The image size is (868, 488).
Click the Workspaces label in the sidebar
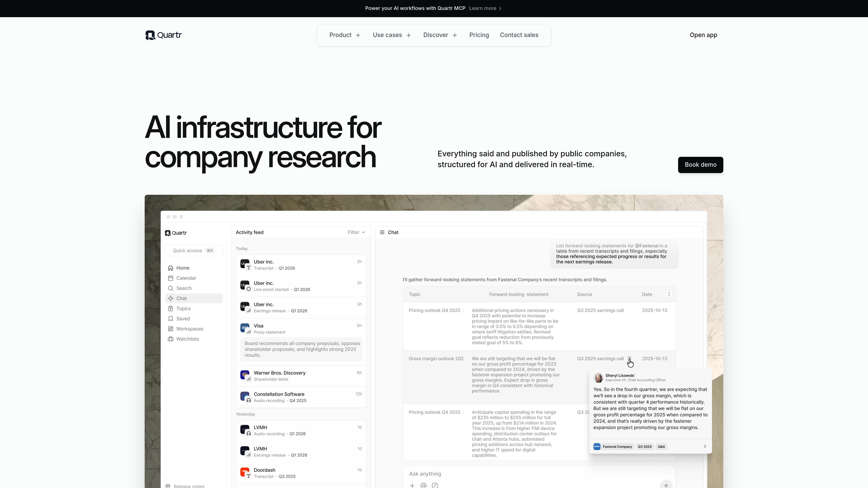click(190, 329)
